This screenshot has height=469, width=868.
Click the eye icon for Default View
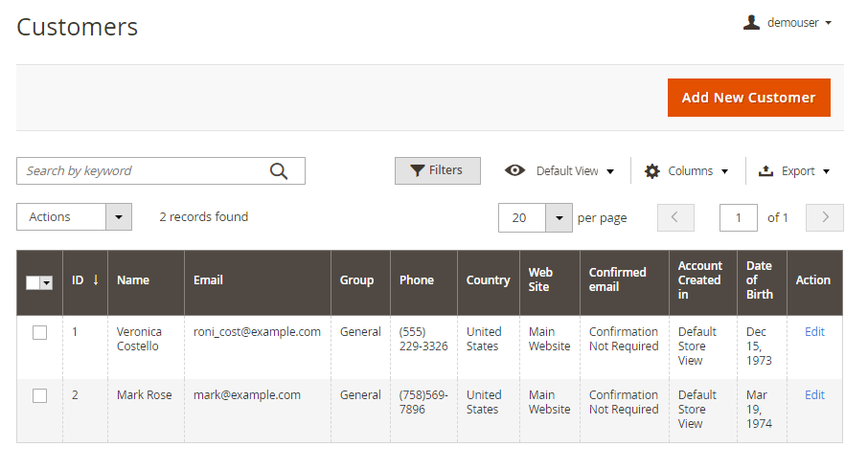coord(515,170)
